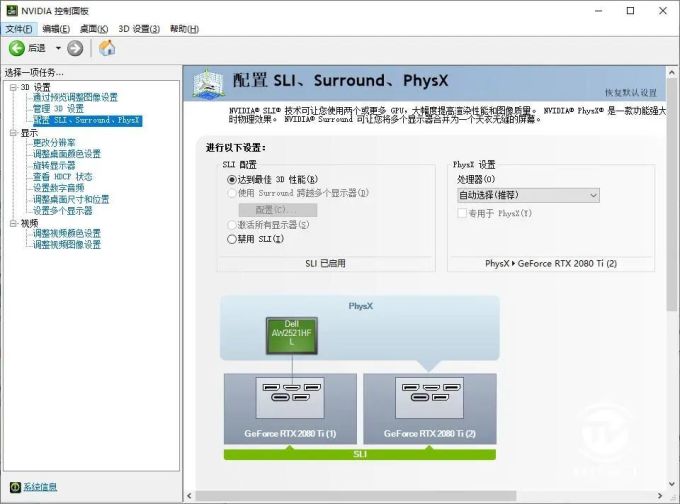Maximize the NVIDIA control panel window

(631, 11)
